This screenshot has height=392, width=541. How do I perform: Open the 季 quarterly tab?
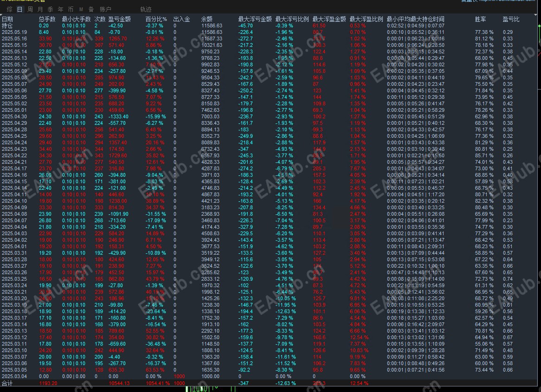[x=51, y=9]
